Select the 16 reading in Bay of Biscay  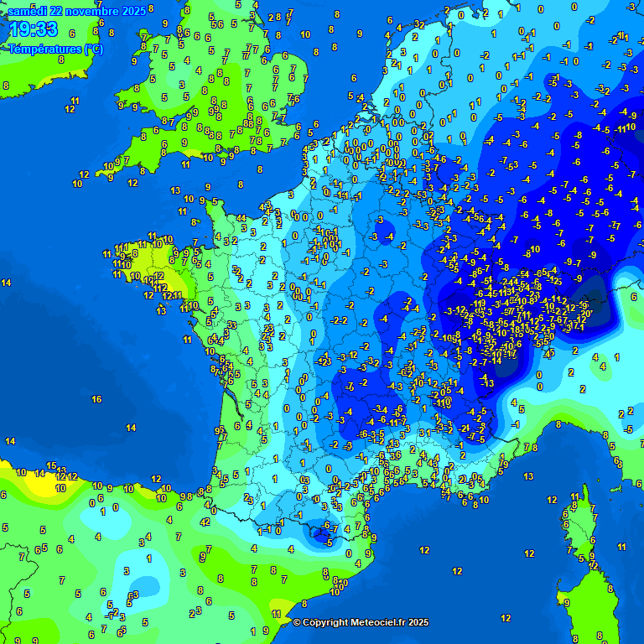[96, 400]
